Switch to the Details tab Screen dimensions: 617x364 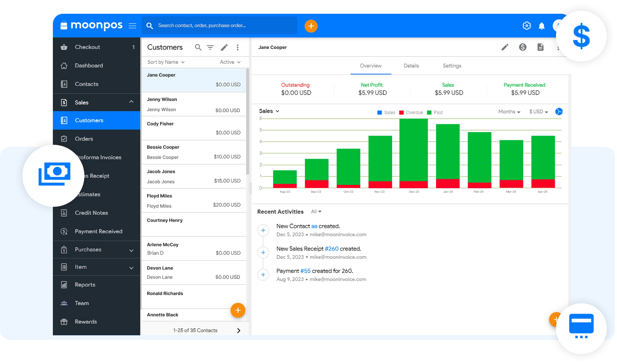411,66
